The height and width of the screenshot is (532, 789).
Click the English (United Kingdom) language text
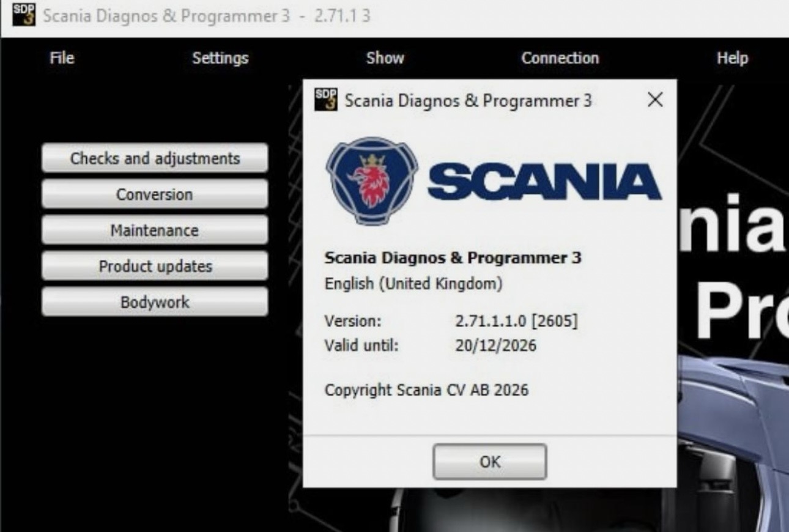413,284
